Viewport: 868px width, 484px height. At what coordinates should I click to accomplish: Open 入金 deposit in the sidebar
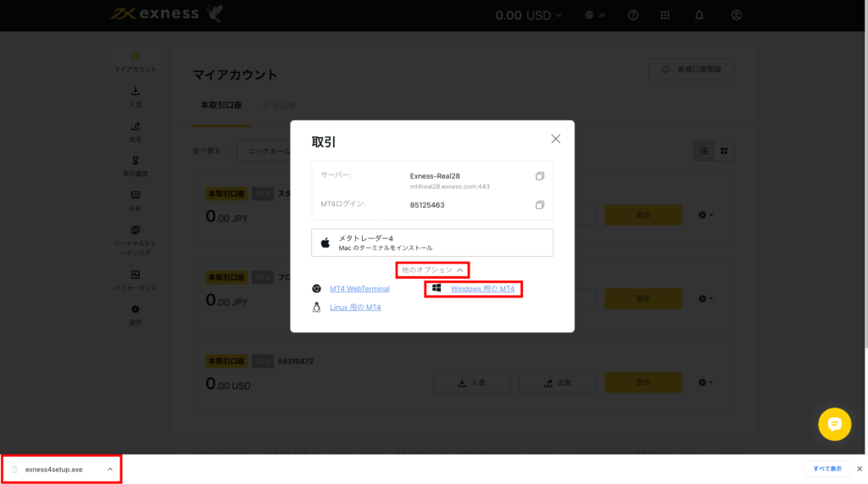tap(135, 97)
